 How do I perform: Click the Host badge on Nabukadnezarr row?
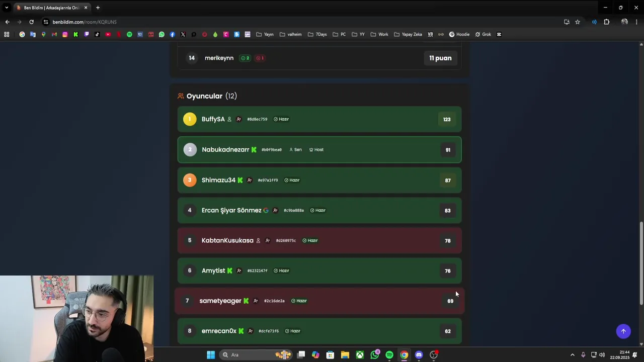pos(316,150)
